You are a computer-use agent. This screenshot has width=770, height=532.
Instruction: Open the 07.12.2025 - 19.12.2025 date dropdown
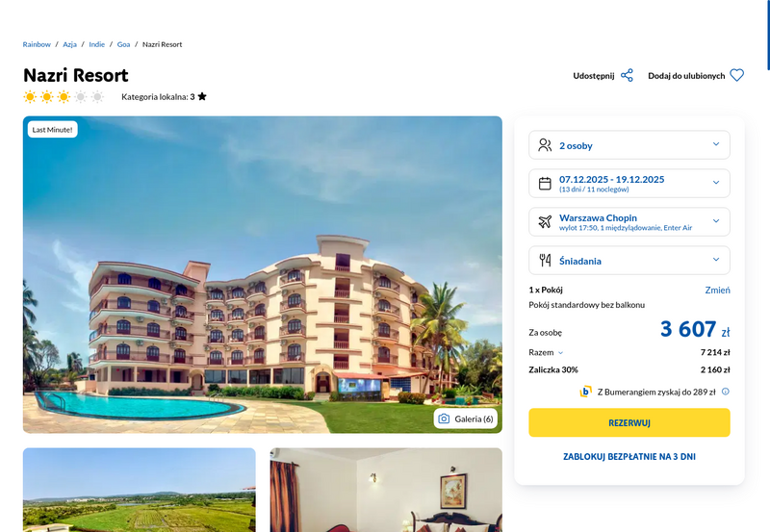pyautogui.click(x=629, y=184)
